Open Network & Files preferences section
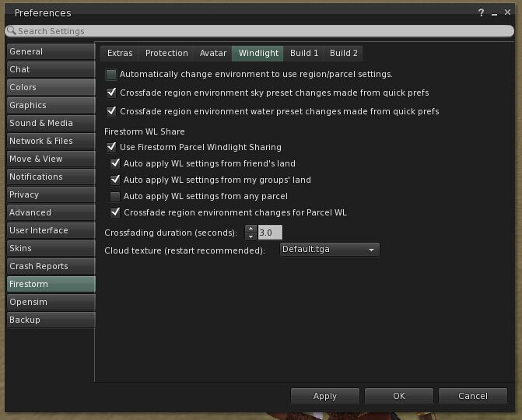Image resolution: width=522 pixels, height=420 pixels. [x=51, y=141]
